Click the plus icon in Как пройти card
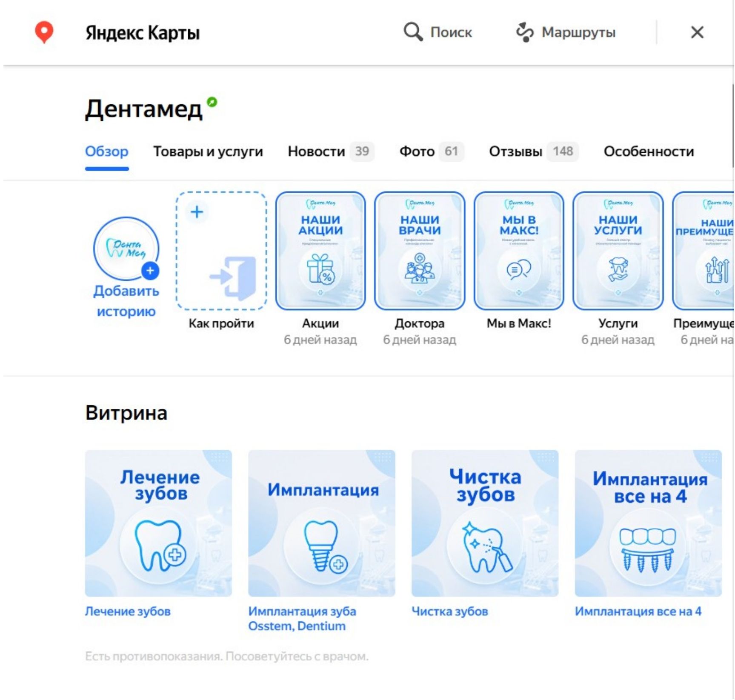The image size is (735, 700). (x=197, y=212)
